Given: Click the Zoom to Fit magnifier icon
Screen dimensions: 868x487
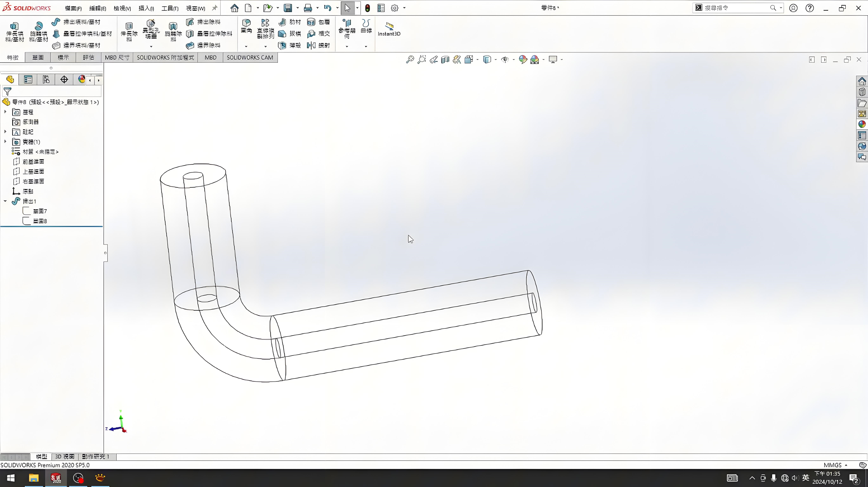Looking at the screenshot, I should coord(410,60).
